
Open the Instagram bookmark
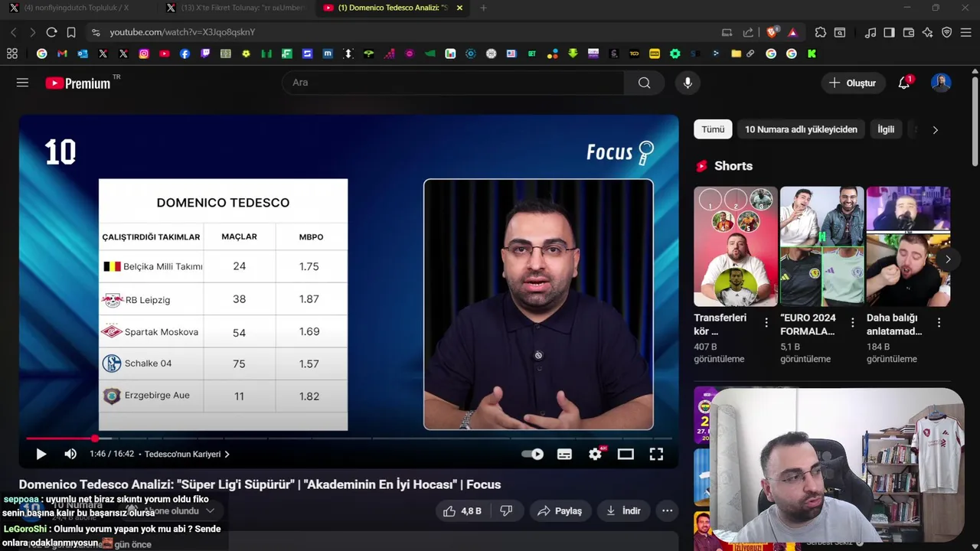click(144, 54)
